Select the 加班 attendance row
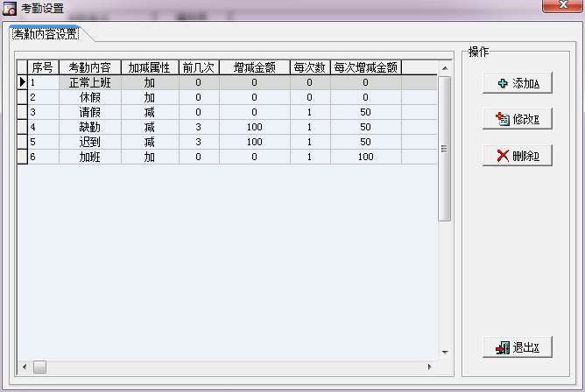 89,157
